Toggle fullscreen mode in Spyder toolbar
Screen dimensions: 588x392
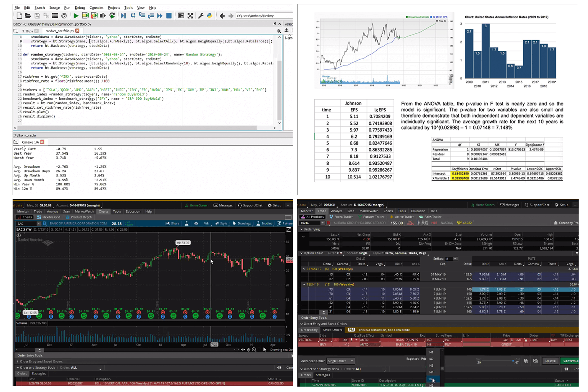(x=190, y=16)
